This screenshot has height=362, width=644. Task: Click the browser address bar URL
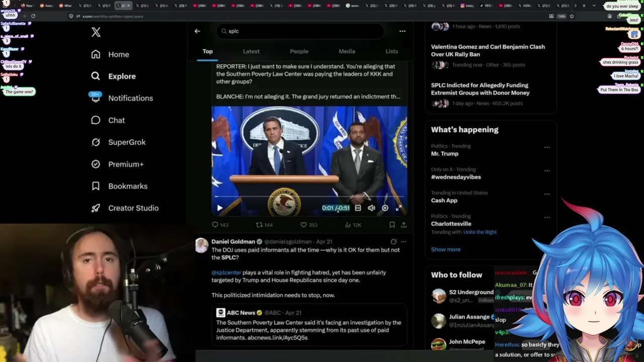[113, 16]
